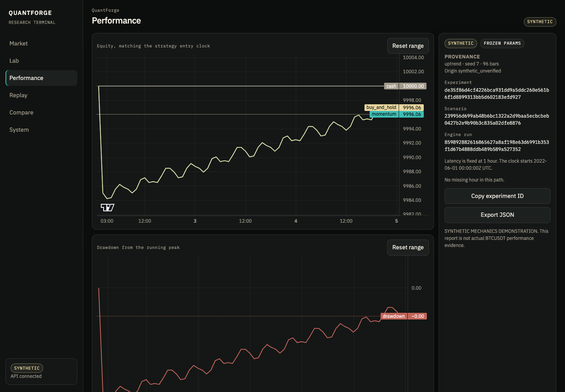
Task: Click the Export JSON button
Action: click(x=497, y=215)
